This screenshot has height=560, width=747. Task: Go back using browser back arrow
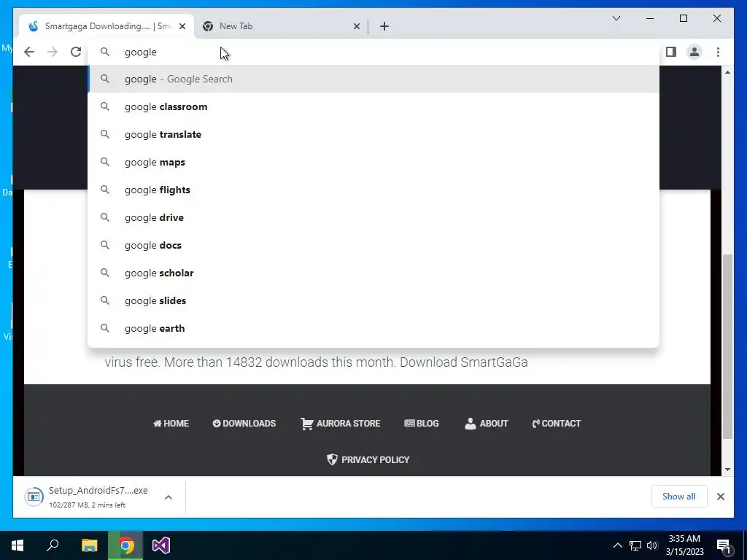(x=29, y=52)
